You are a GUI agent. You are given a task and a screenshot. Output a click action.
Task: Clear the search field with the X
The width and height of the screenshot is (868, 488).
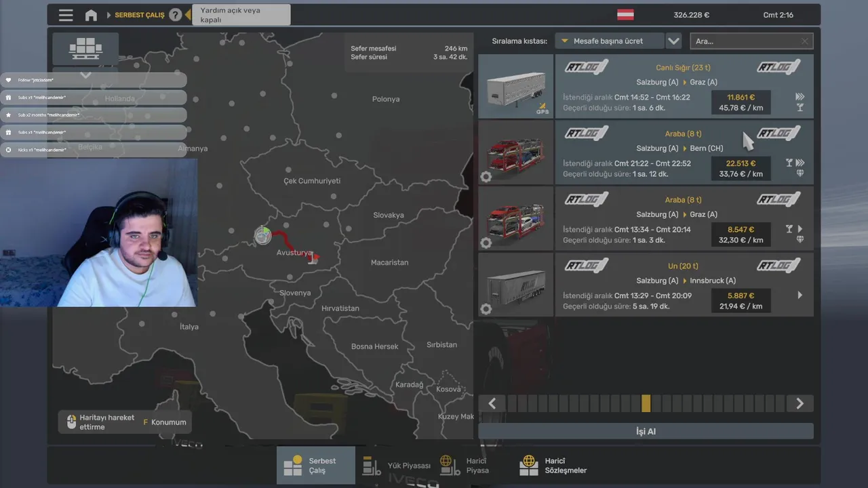(x=805, y=41)
